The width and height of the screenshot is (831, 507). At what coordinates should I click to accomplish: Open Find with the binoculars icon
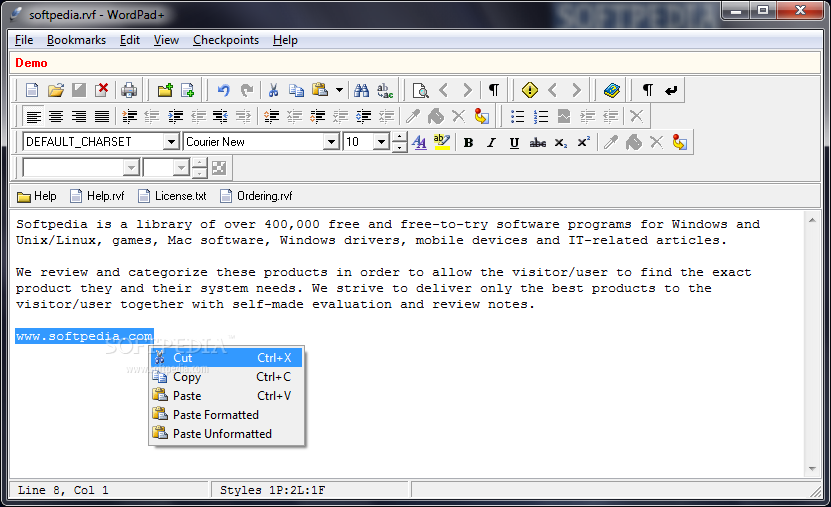point(361,90)
